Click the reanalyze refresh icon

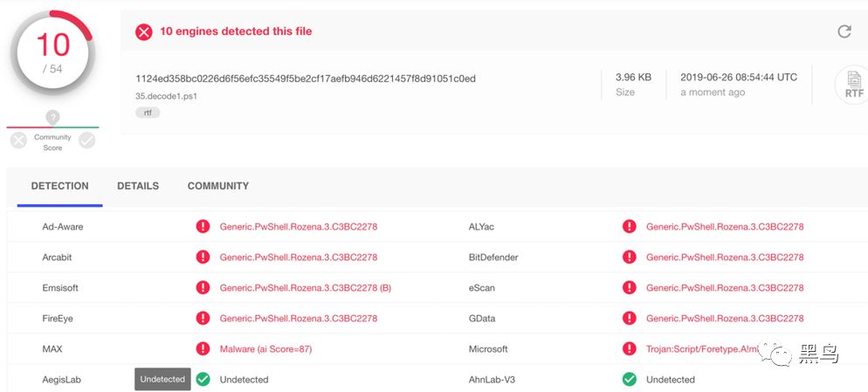[844, 31]
